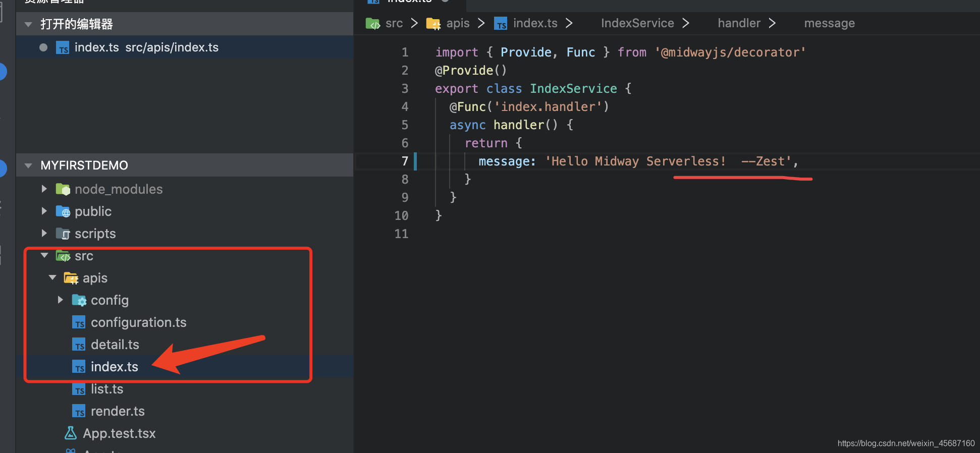980x453 pixels.
Task: Click the src folder icon in breadcrumb
Action: [x=373, y=24]
